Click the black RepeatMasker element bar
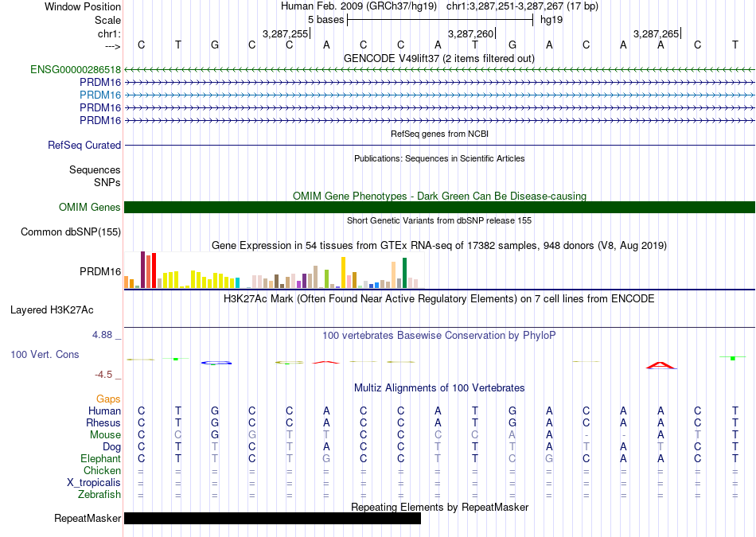The width and height of the screenshot is (756, 537). (272, 518)
